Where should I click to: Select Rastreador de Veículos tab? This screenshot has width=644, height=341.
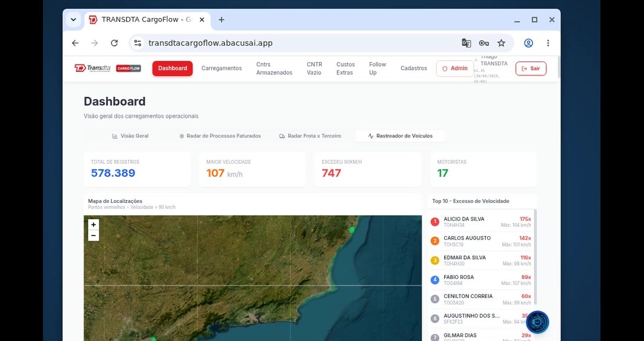tap(400, 136)
